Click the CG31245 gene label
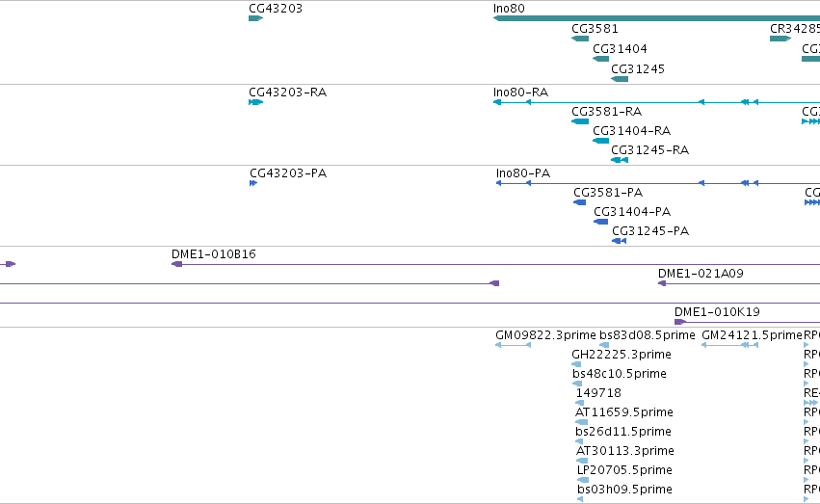Screen dimensions: 820x504 638,69
